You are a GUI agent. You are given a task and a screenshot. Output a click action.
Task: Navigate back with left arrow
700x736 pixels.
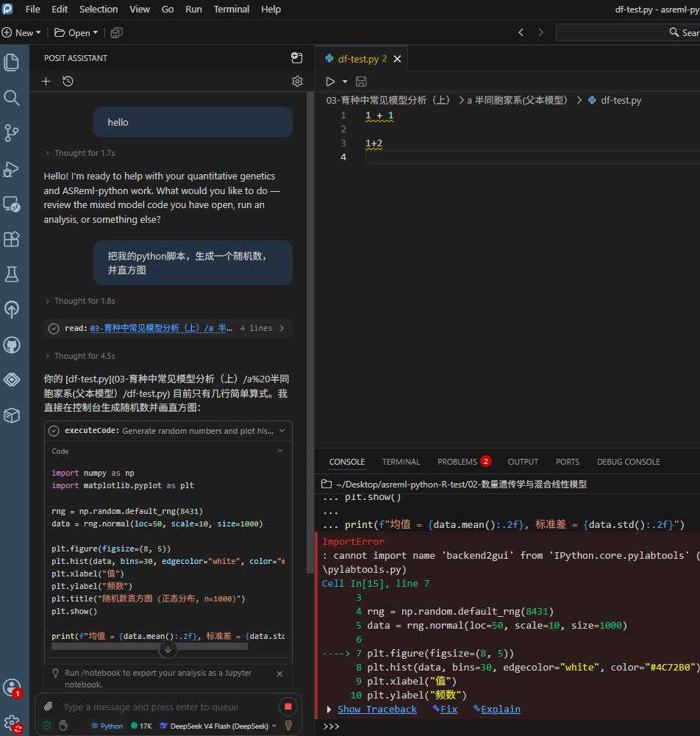point(521,32)
